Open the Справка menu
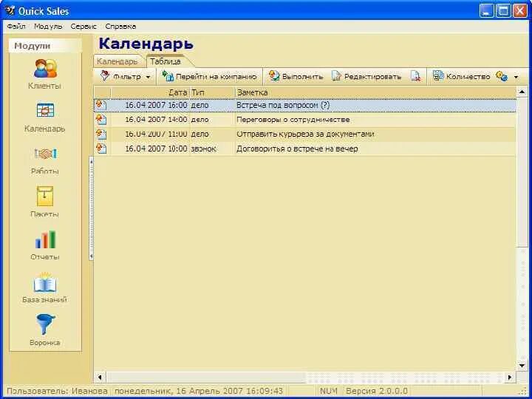Viewport: 532px width, 399px height. (x=120, y=27)
